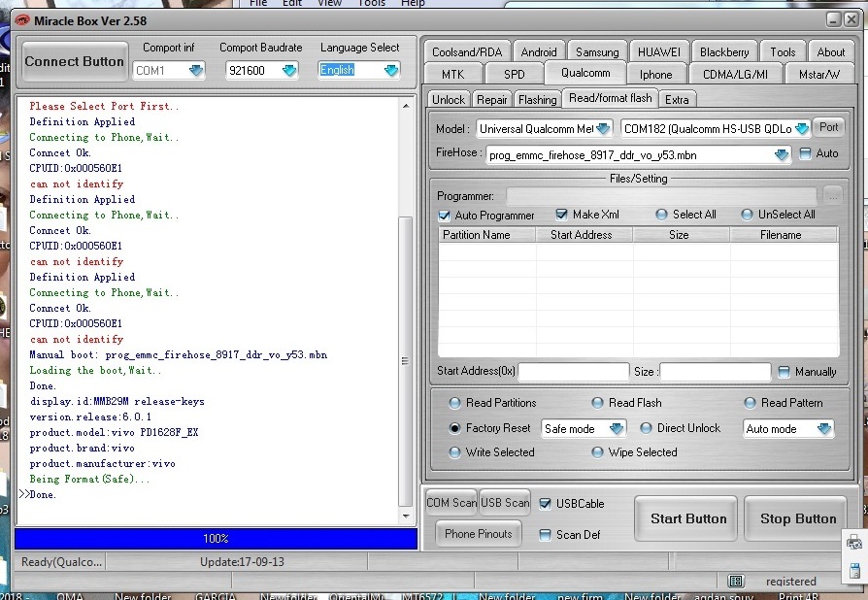Open Phone Pinouts
Image resolution: width=868 pixels, height=600 pixels.
pyautogui.click(x=479, y=534)
